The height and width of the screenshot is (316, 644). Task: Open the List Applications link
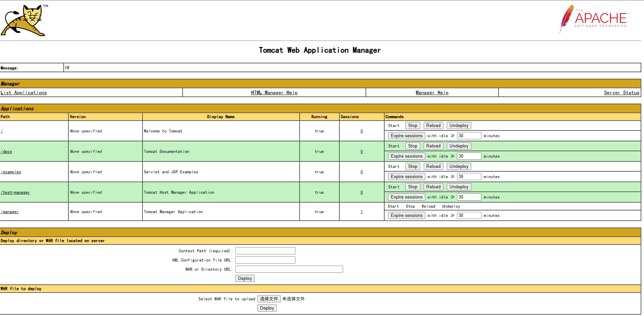tap(24, 93)
